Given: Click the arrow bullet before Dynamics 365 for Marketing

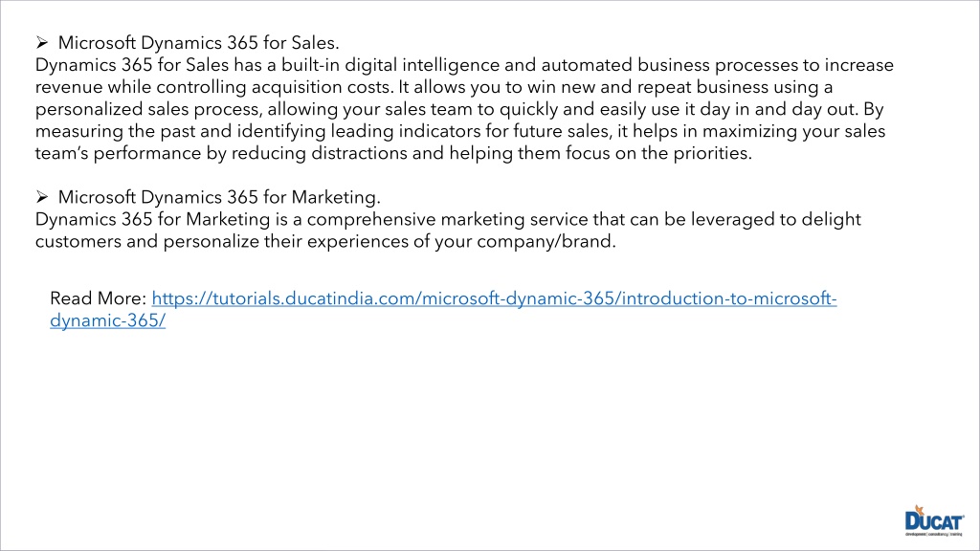Looking at the screenshot, I should 42,197.
